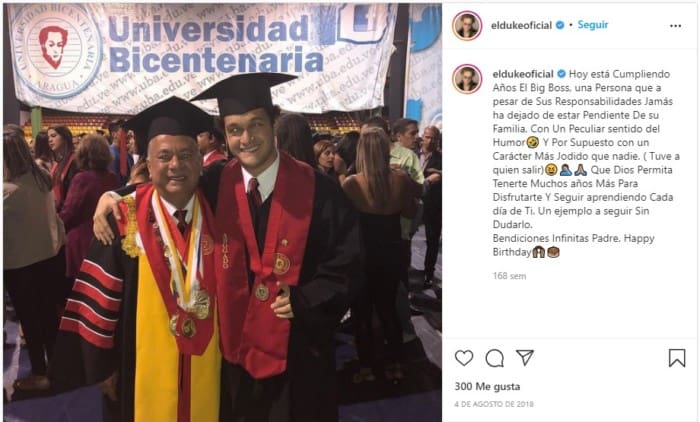This screenshot has width=700, height=422.
Task: Save post with the bookmark icon
Action: 677,358
